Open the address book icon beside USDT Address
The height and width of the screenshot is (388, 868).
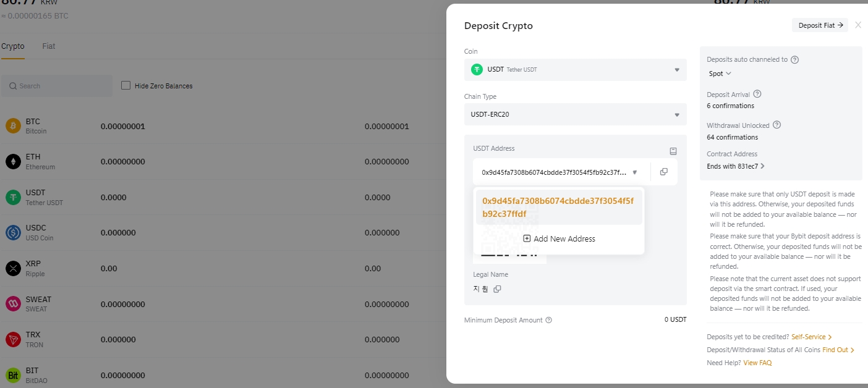[673, 151]
